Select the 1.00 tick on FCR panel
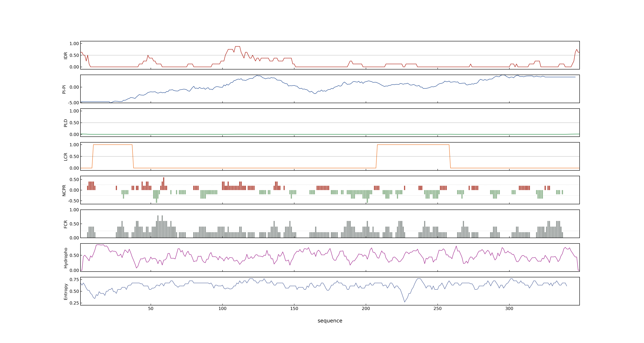 (74, 210)
